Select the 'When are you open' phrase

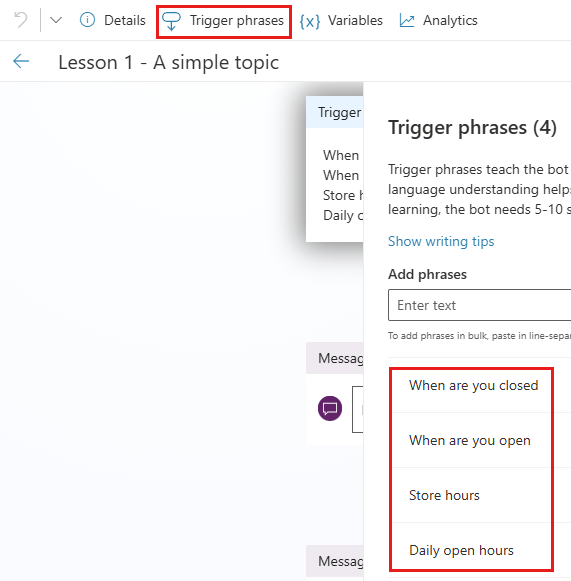470,441
